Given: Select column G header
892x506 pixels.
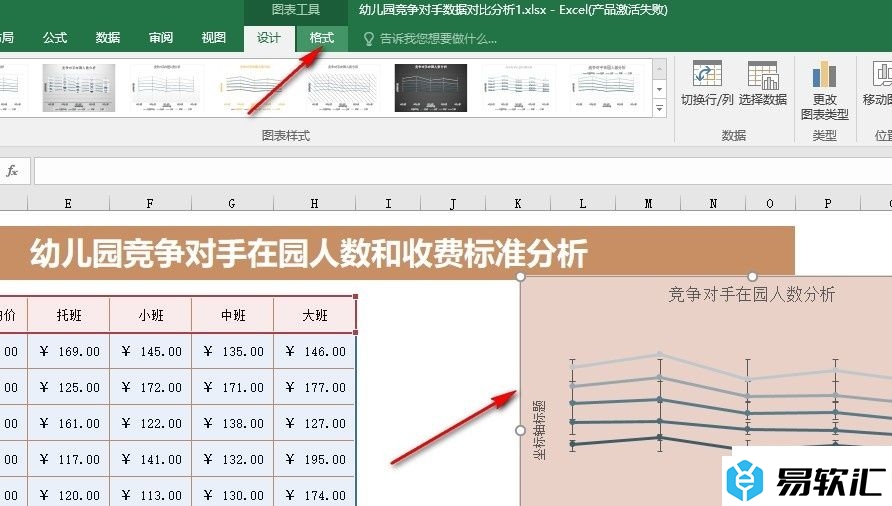Looking at the screenshot, I should click(232, 203).
